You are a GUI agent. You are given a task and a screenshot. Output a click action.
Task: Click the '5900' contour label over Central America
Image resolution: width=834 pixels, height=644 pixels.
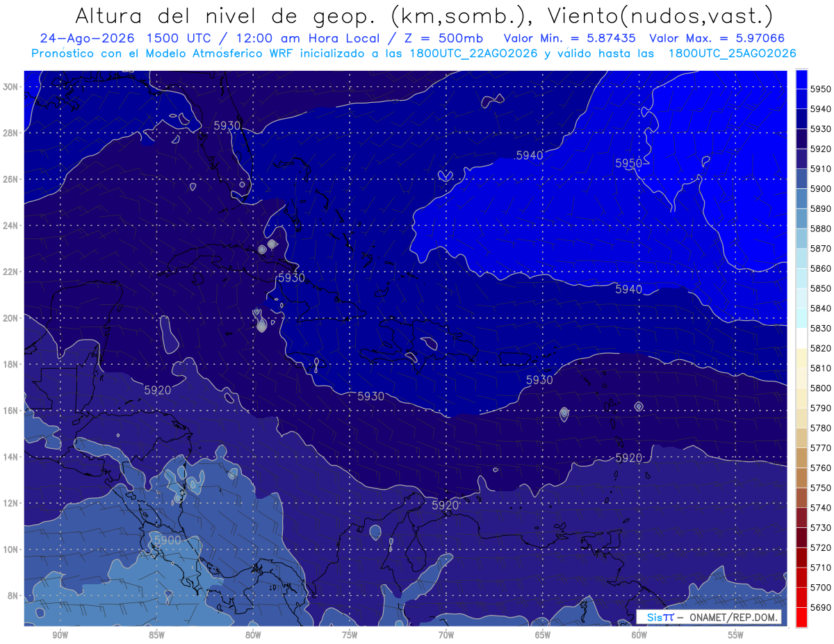[167, 540]
